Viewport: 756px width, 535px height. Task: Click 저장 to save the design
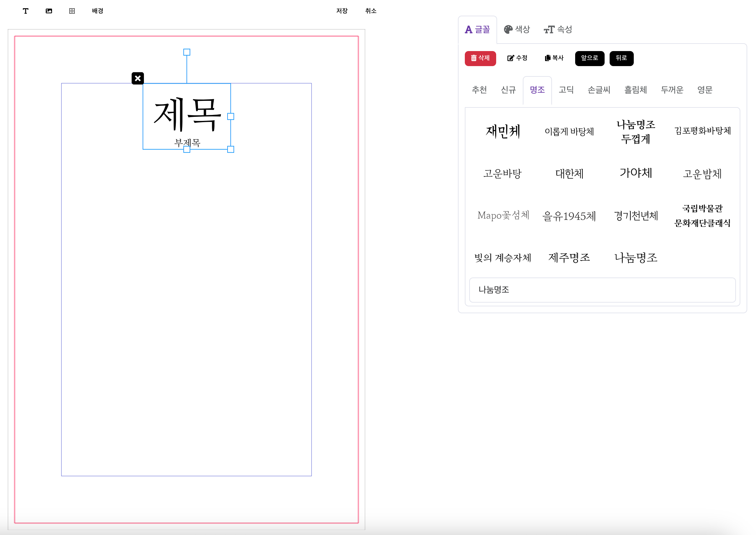point(342,11)
